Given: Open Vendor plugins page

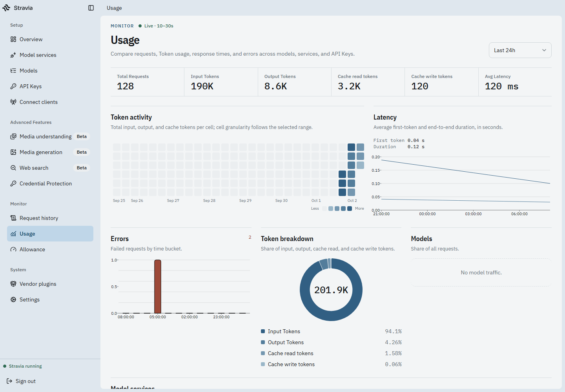Looking at the screenshot, I should (x=50, y=284).
